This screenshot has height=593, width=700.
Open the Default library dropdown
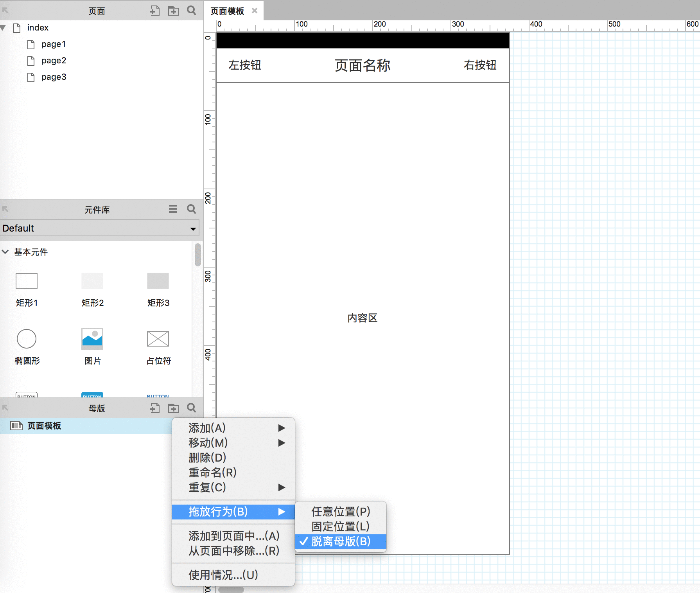click(99, 228)
